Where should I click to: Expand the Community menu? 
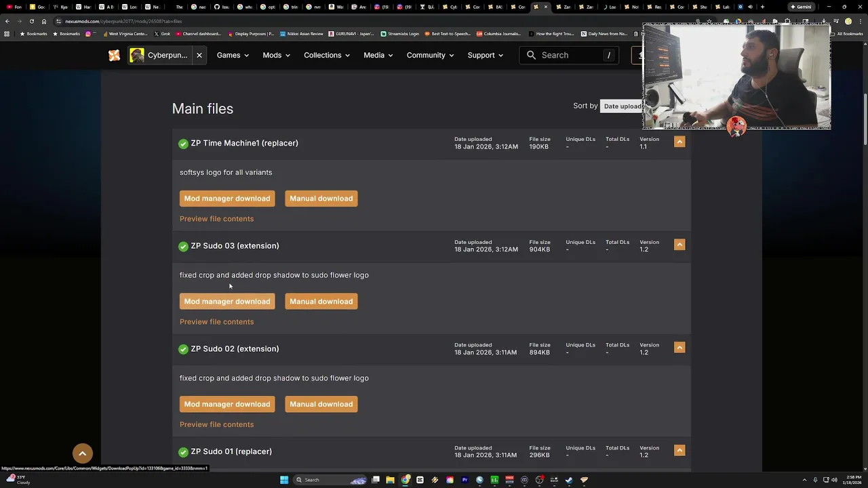click(431, 55)
